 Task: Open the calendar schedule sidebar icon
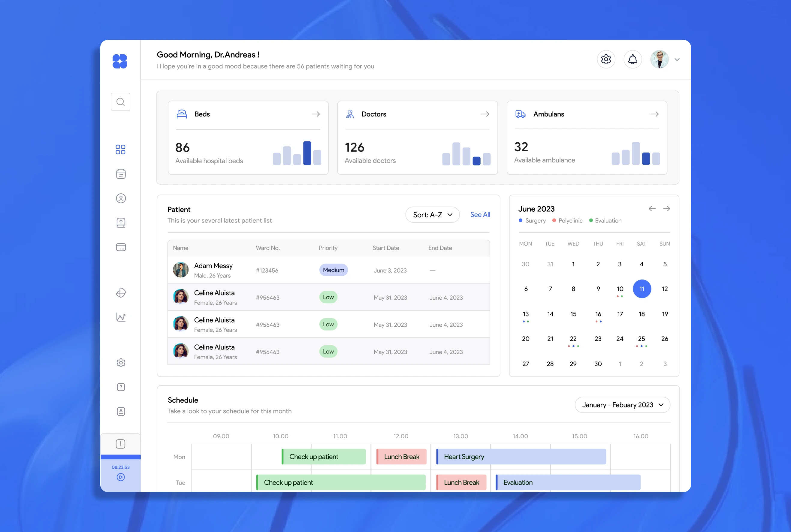click(121, 174)
